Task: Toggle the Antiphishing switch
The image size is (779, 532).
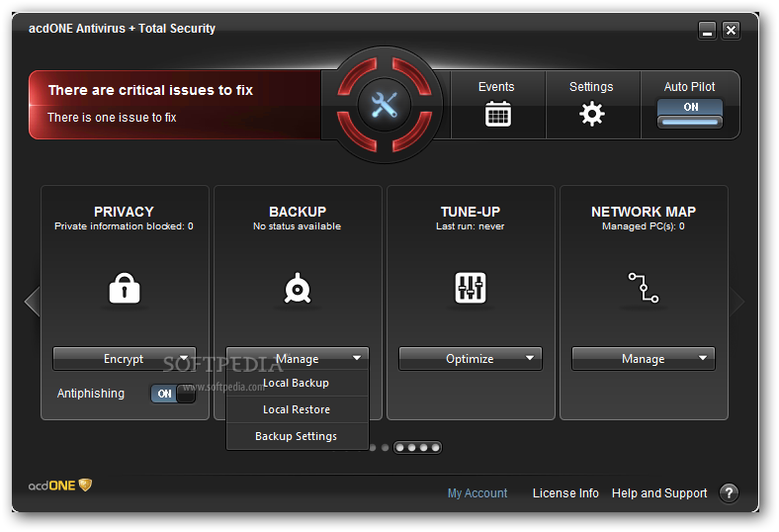Action: (173, 394)
